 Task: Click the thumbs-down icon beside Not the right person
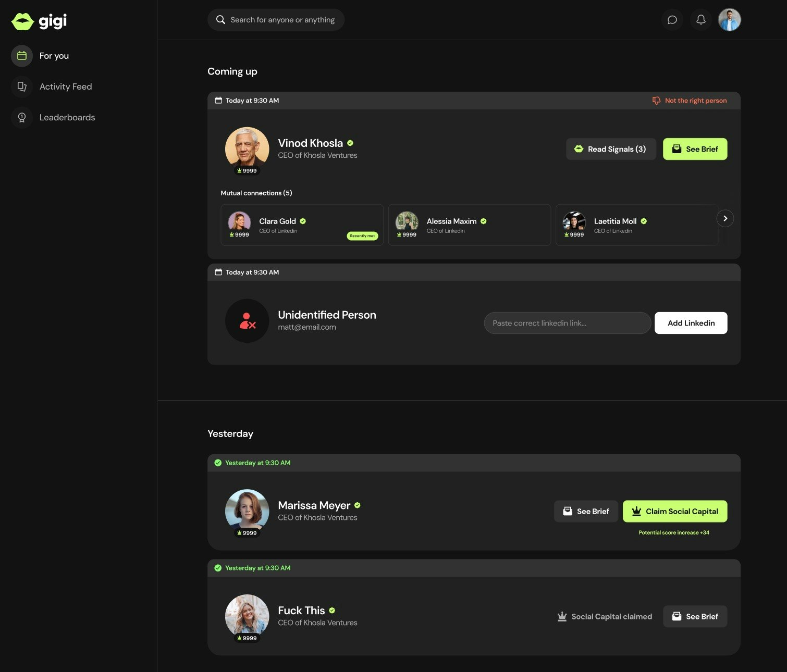pos(656,101)
